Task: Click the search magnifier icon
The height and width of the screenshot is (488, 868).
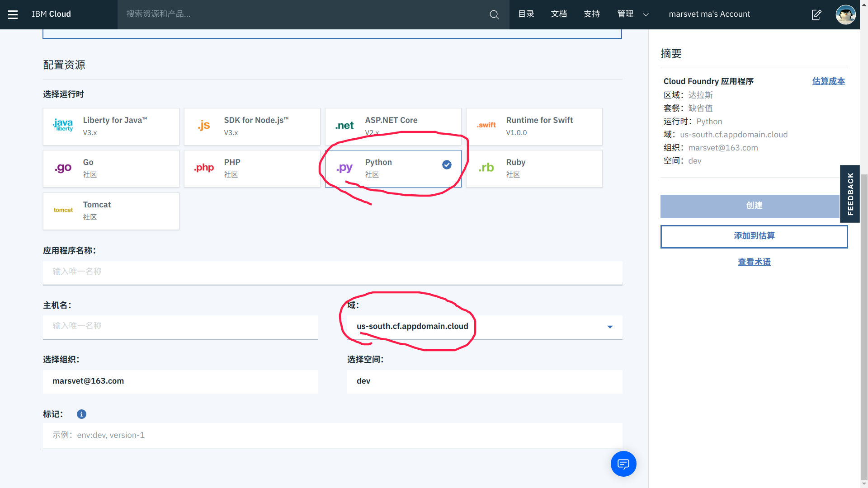Action: pos(494,14)
